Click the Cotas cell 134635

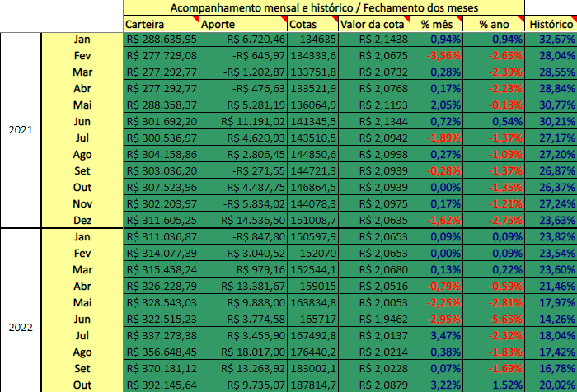point(312,39)
